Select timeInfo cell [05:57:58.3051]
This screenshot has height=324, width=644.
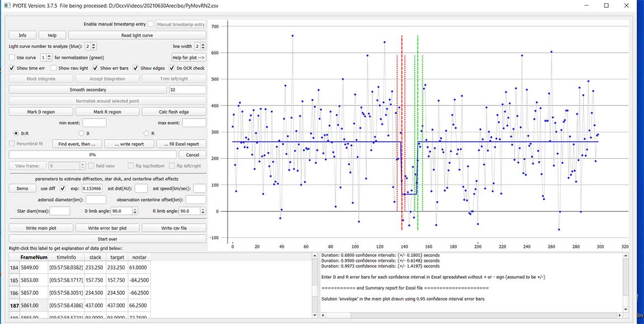[x=66, y=294]
